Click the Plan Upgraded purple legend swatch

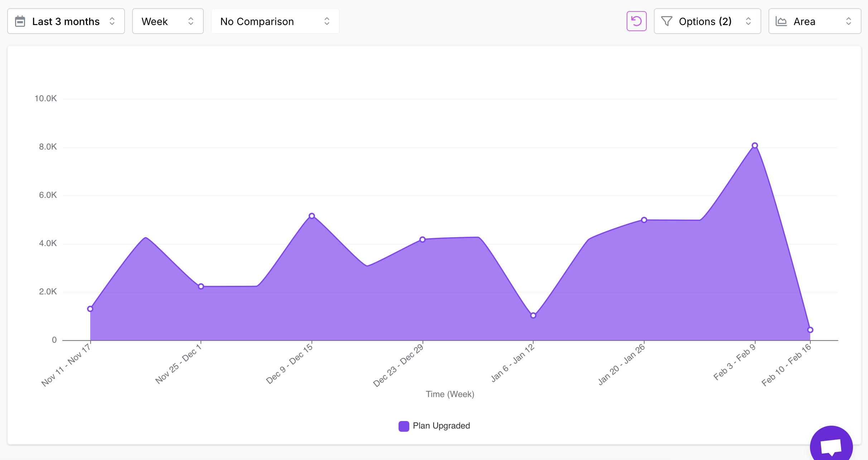(x=404, y=426)
